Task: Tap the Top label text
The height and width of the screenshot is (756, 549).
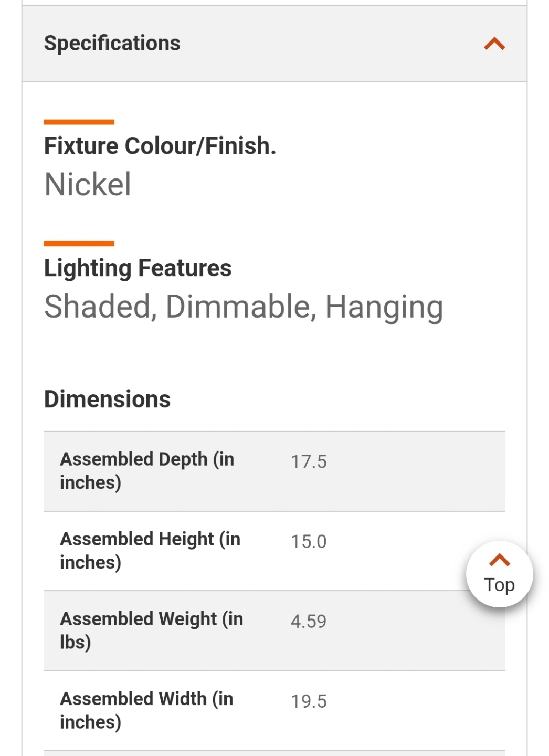Action: coord(499,585)
